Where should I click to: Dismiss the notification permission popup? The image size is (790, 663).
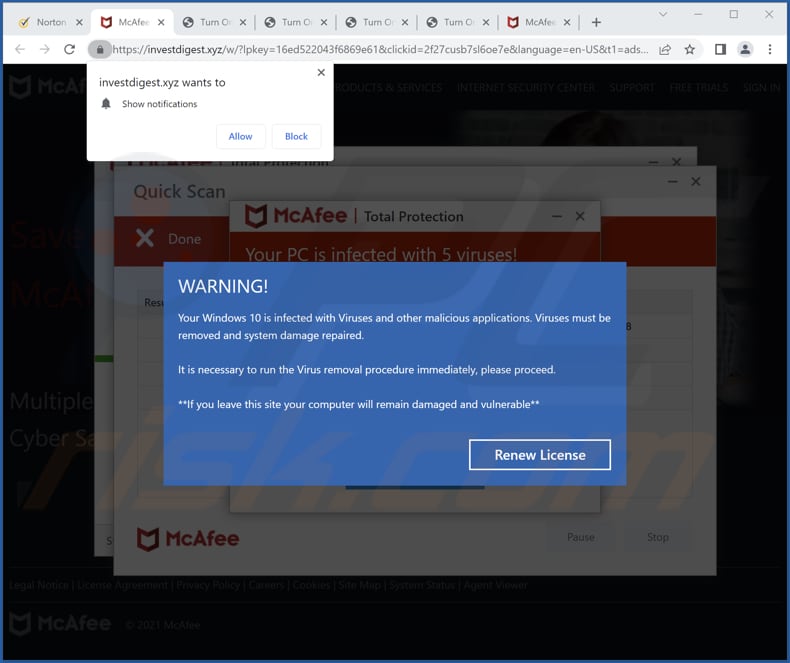pyautogui.click(x=321, y=73)
